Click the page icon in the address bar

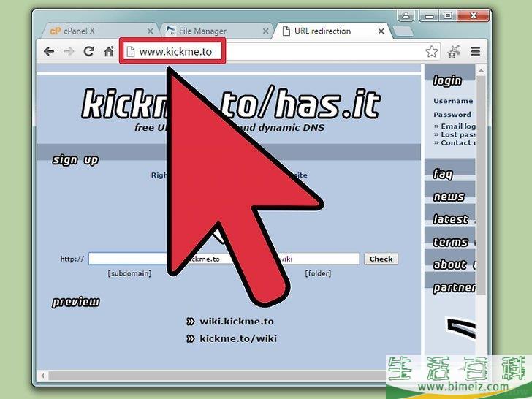pyautogui.click(x=131, y=52)
